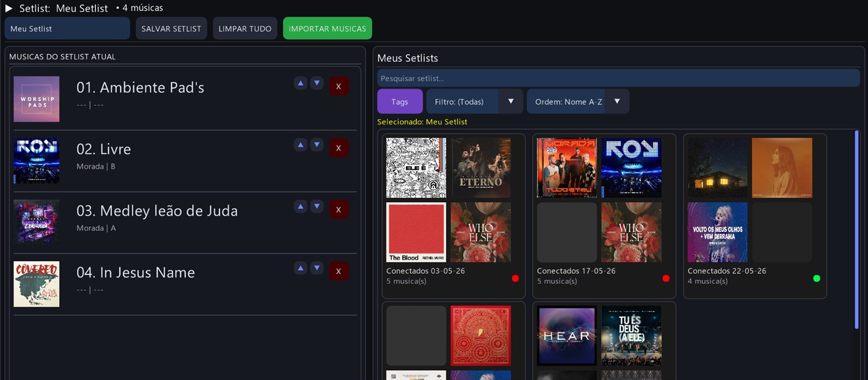
Task: Click Livre album cover thumbnail
Action: [x=37, y=161]
